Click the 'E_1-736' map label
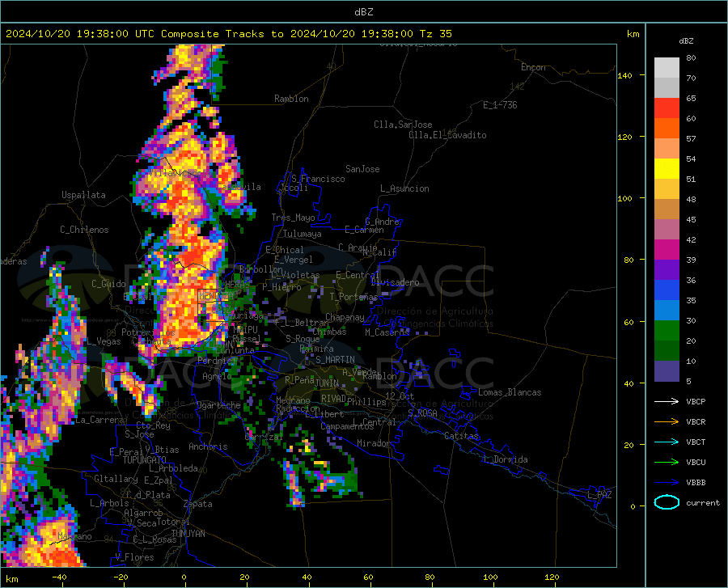This screenshot has width=728, height=588. click(500, 105)
